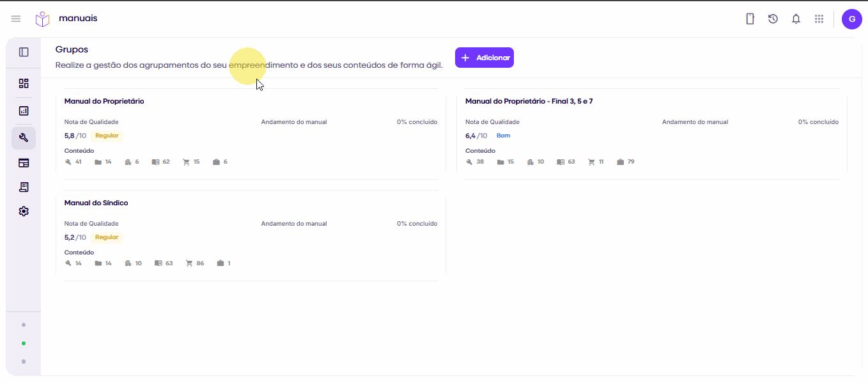Select the wrench tools icon in sidebar
868x383 pixels.
(x=24, y=137)
